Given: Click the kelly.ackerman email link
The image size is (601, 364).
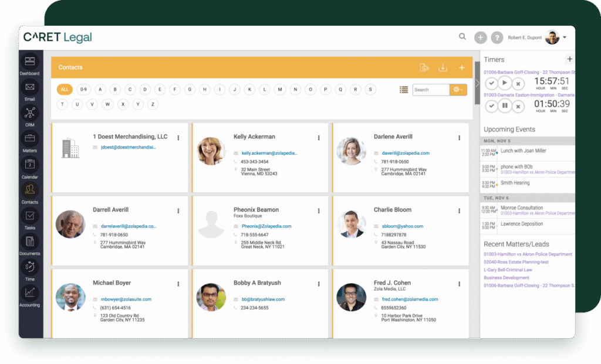Looking at the screenshot, I should click(x=269, y=153).
